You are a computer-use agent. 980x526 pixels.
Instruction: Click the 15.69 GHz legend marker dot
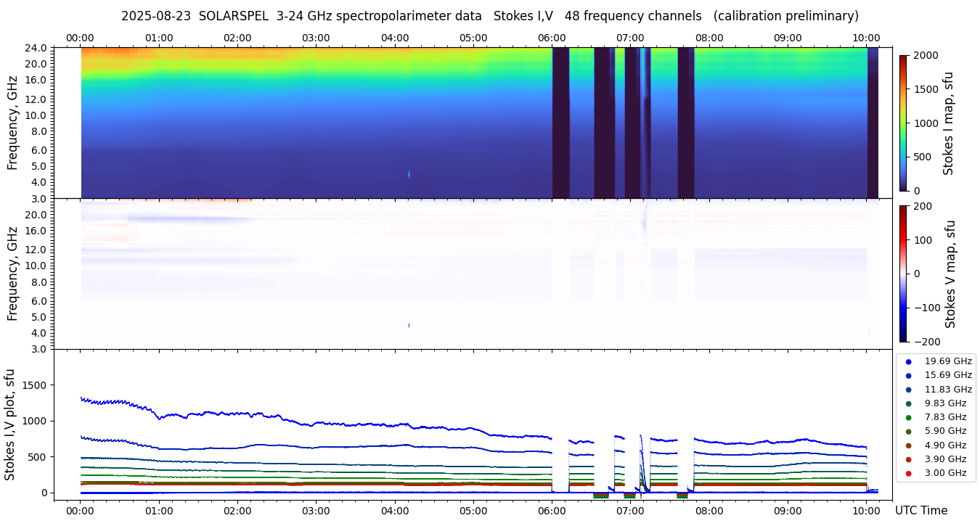[908, 375]
